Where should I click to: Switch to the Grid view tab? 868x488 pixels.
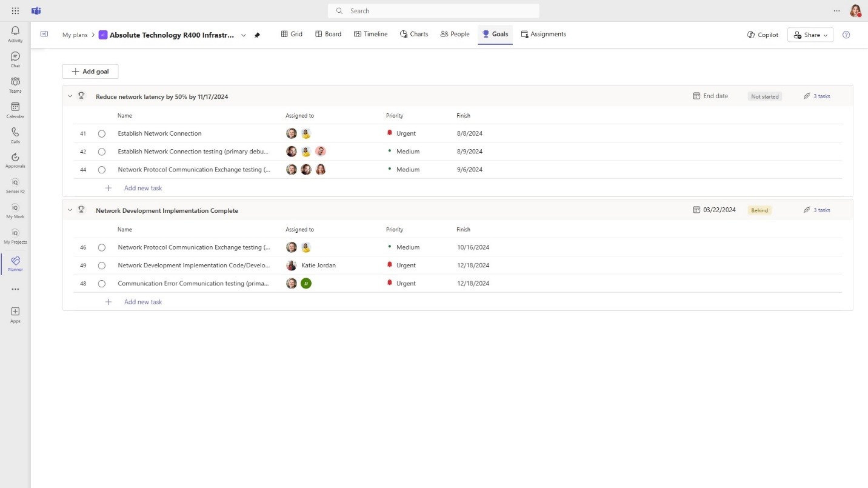click(292, 34)
